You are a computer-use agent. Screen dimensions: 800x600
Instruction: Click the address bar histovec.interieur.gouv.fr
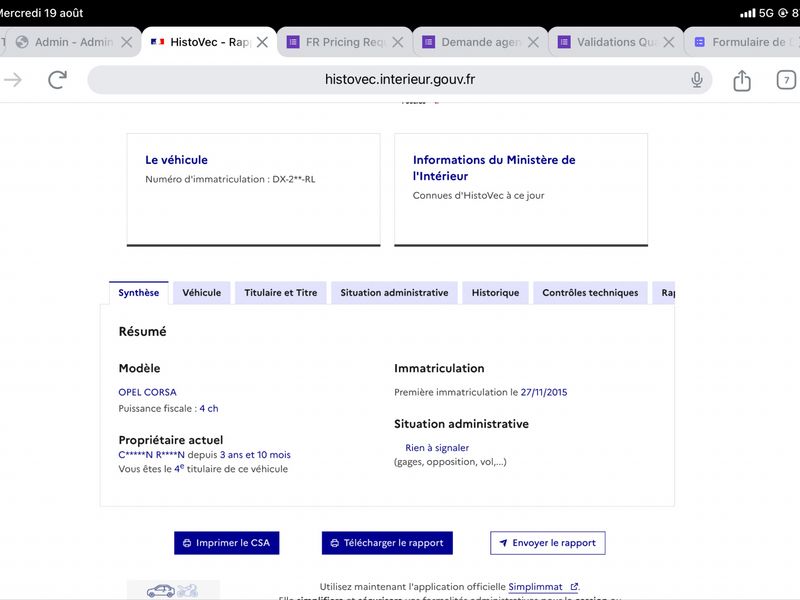click(x=399, y=80)
